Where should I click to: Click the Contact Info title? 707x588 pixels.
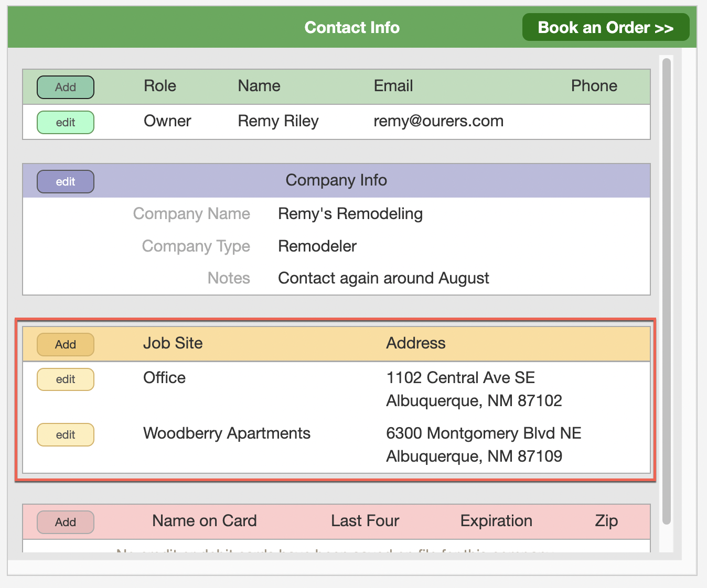pos(352,27)
